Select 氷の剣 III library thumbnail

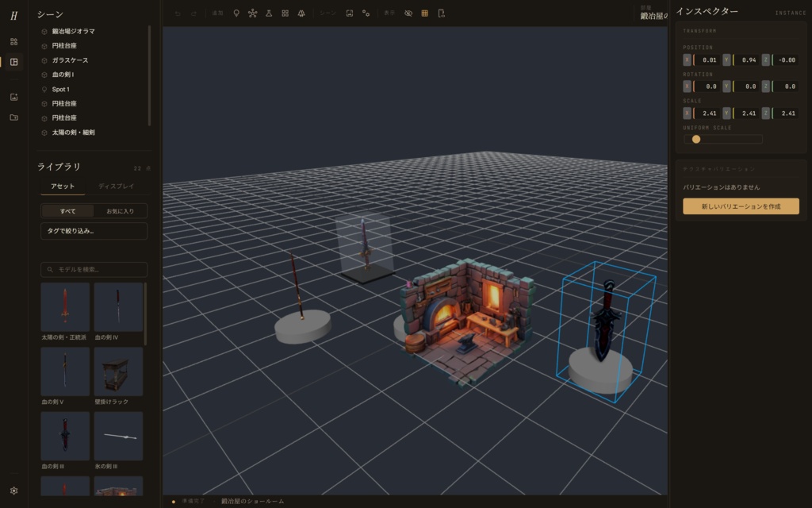118,436
